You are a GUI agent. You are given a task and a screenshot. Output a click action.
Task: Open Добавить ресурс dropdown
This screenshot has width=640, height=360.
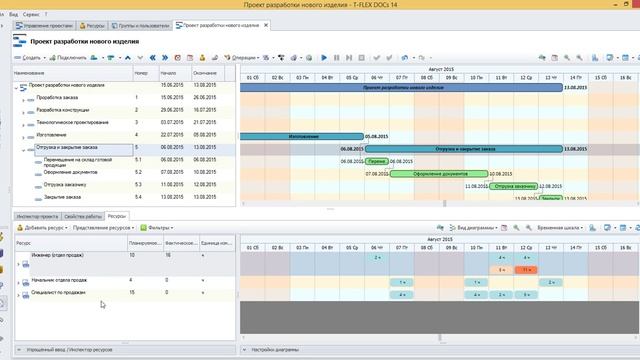point(42,228)
